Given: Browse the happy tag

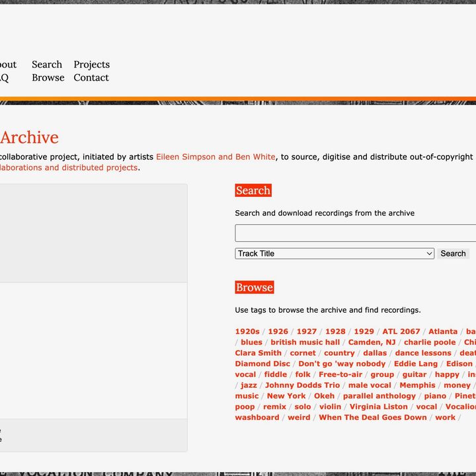Looking at the screenshot, I should point(447,375).
